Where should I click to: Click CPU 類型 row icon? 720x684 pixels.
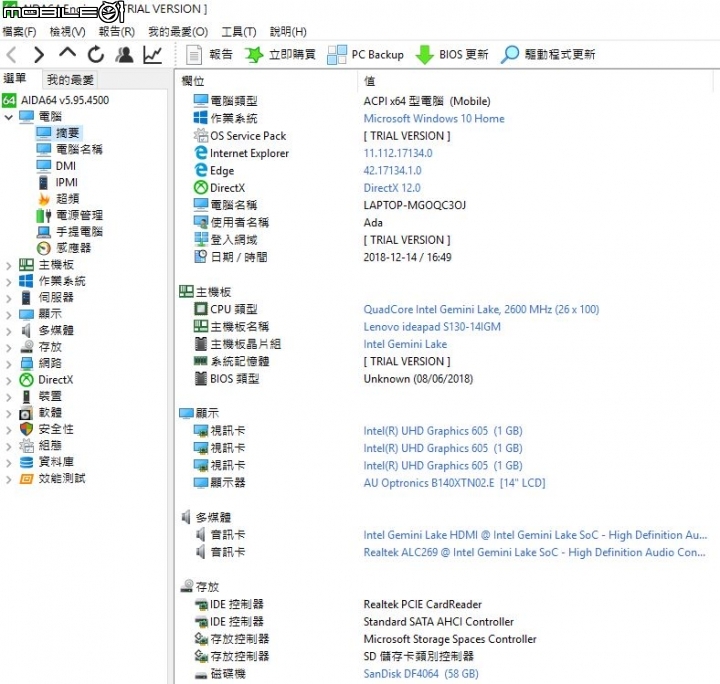(x=201, y=309)
